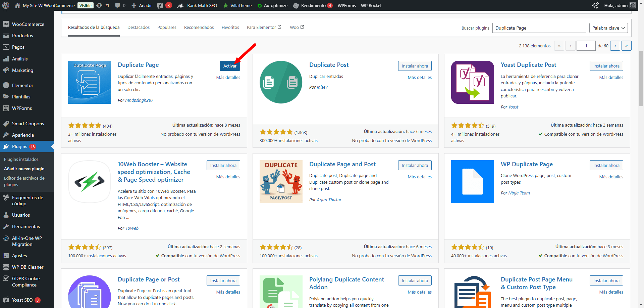The width and height of the screenshot is (644, 308).
Task: Open WP Rocket admin bar item
Action: click(371, 5)
